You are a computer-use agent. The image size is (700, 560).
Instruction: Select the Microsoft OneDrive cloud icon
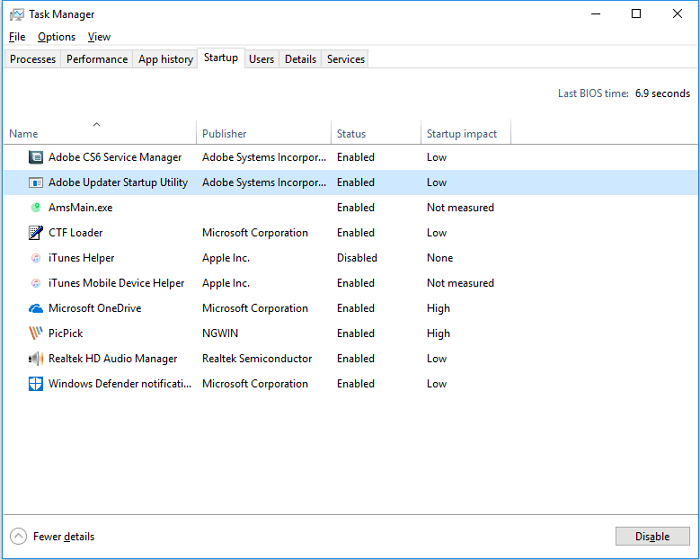36,309
